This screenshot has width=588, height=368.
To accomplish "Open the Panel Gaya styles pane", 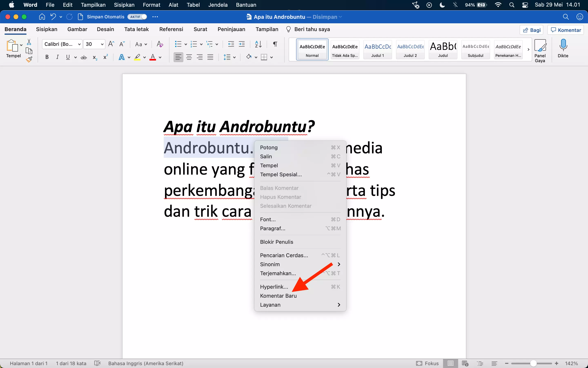I will (540, 51).
